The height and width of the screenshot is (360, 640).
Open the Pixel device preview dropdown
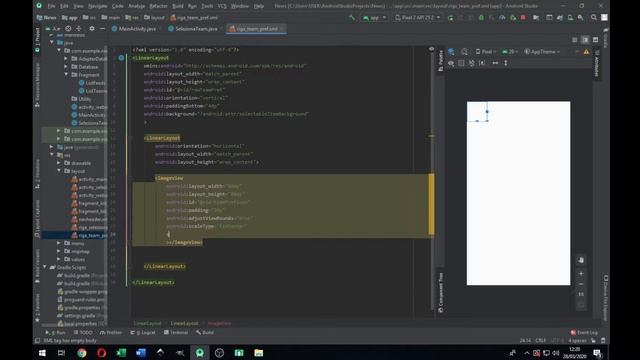pyautogui.click(x=485, y=52)
